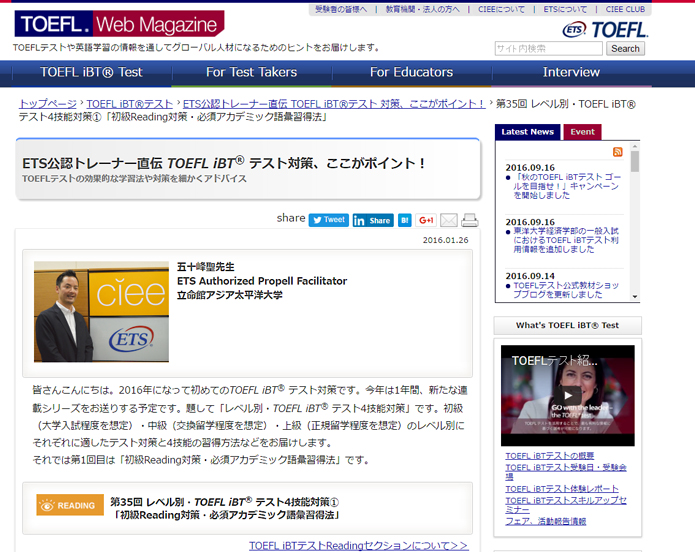Image resolution: width=695 pixels, height=552 pixels.
Task: Share the article on LinkedIn
Action: coord(373,220)
